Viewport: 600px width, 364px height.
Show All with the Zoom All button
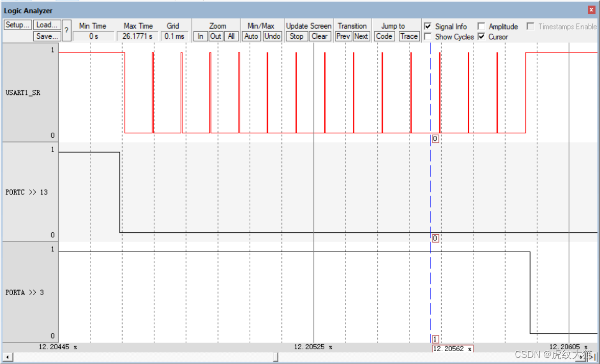coord(231,36)
